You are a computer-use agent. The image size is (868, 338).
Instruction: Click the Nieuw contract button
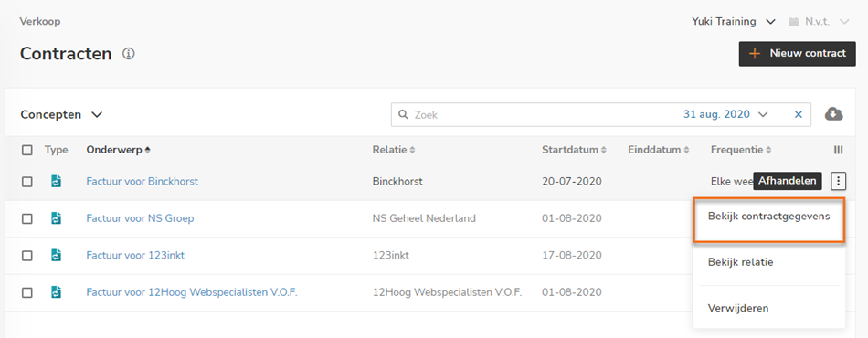click(797, 54)
